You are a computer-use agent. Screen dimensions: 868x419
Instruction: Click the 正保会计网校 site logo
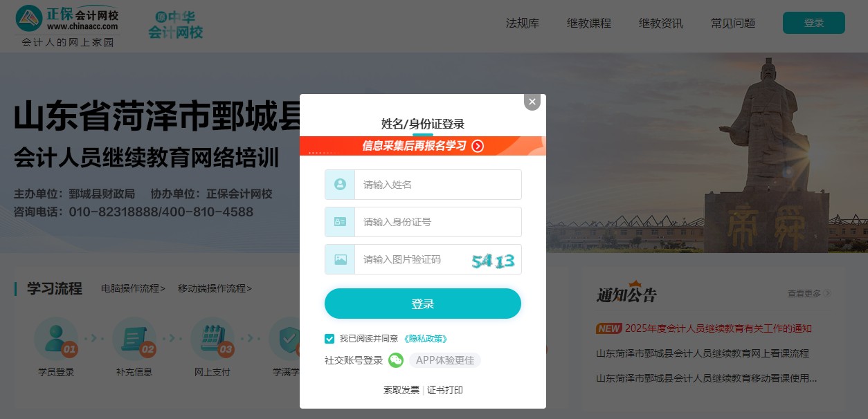click(66, 19)
